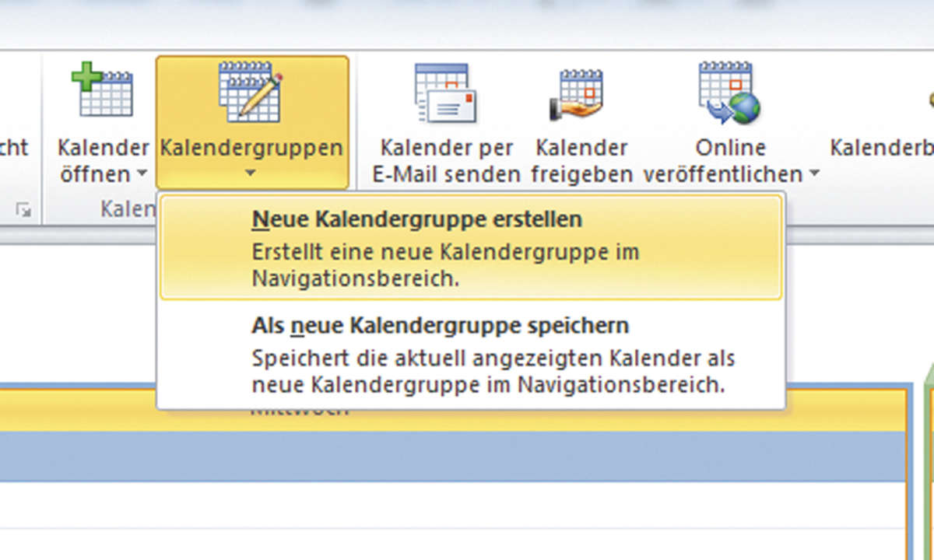Choose Neue Kalendergruppe erstellen menu entry
The width and height of the screenshot is (934, 560).
[x=471, y=248]
